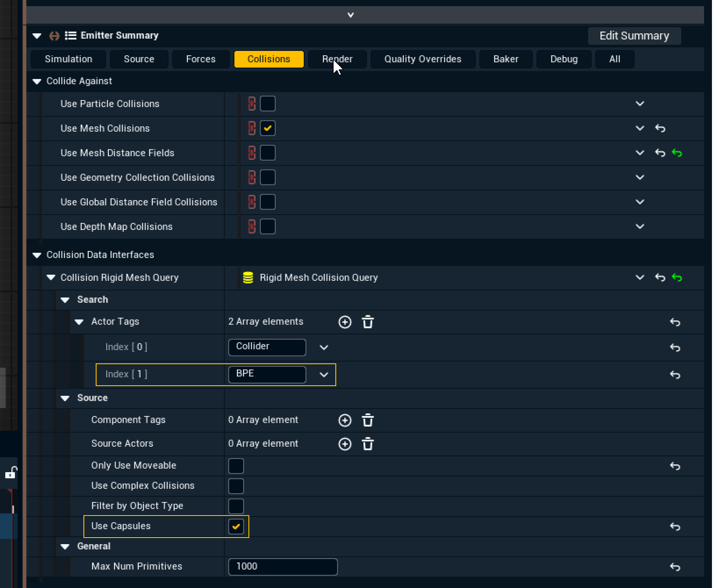Add element to Component Tags array
This screenshot has width=726, height=588.
tap(345, 420)
